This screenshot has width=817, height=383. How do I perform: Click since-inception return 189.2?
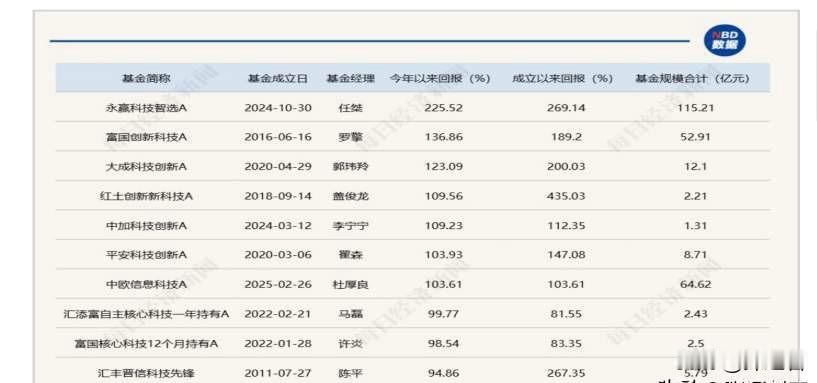click(566, 137)
